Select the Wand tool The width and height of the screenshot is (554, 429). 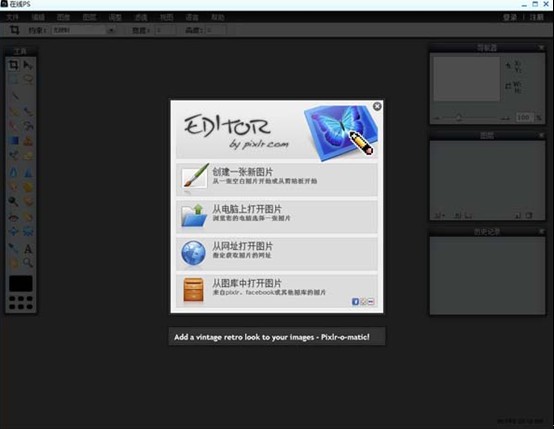pos(15,95)
